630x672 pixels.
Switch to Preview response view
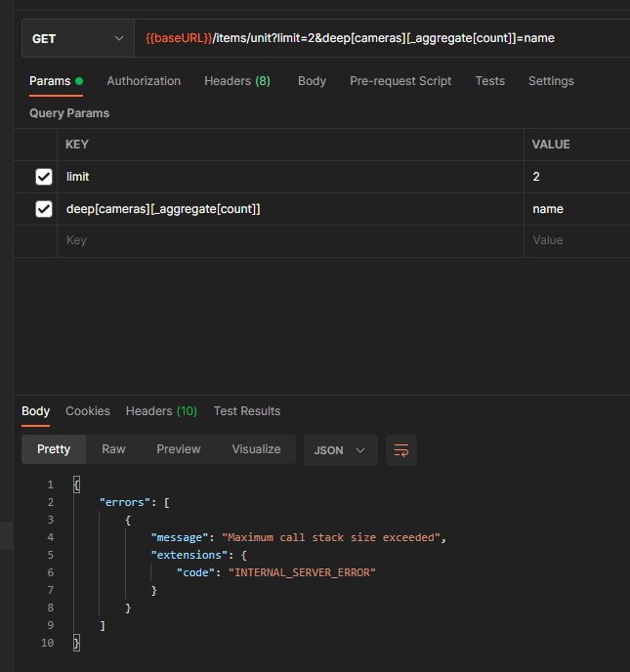(x=179, y=449)
